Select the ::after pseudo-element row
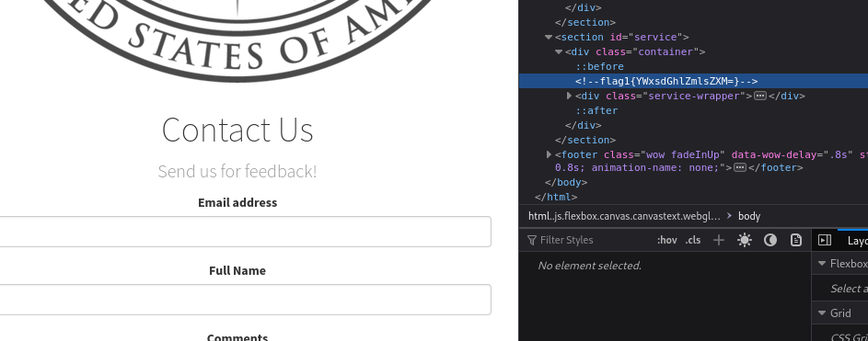 [596, 110]
